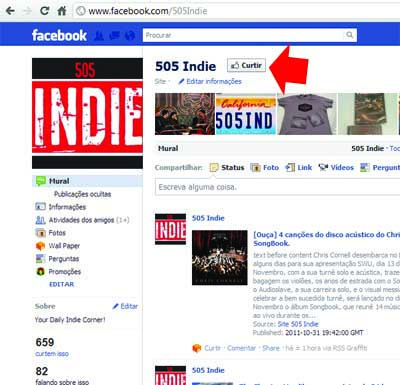Reload the page with the browser refresh icon
The image size is (400, 385).
click(44, 11)
